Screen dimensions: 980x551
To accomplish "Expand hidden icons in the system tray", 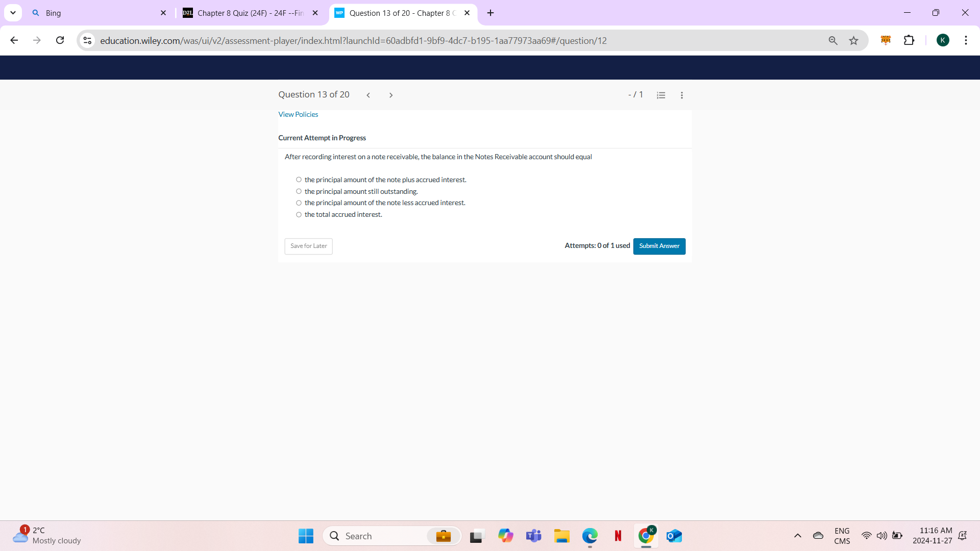I will (798, 536).
